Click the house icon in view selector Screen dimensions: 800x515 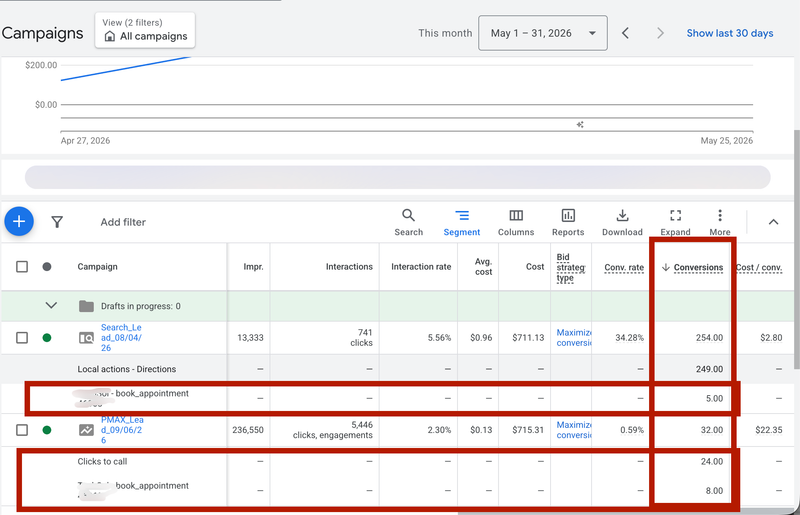(110, 36)
